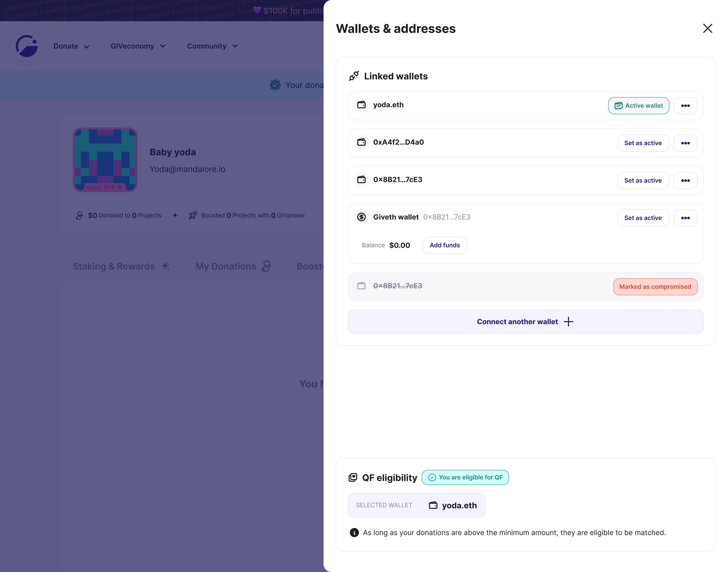Screen dimensions: 728x572
Task: Click the Yoda@mandalore.io email text
Action: [188, 169]
